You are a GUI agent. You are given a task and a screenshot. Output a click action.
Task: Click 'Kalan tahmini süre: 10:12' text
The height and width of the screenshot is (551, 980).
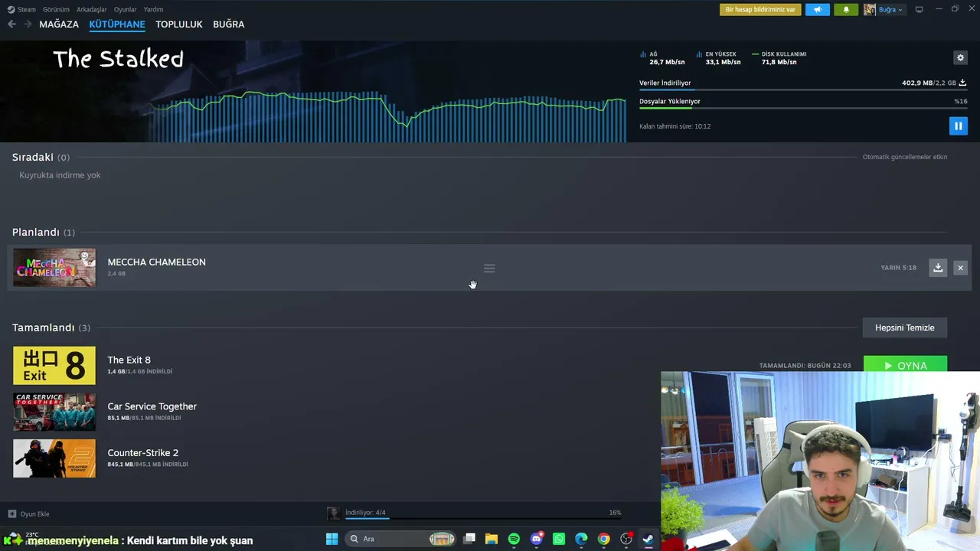[x=675, y=126]
